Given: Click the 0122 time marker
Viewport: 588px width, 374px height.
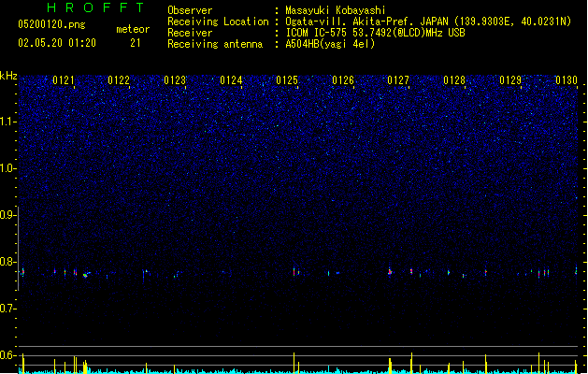Looking at the screenshot, I should (119, 80).
